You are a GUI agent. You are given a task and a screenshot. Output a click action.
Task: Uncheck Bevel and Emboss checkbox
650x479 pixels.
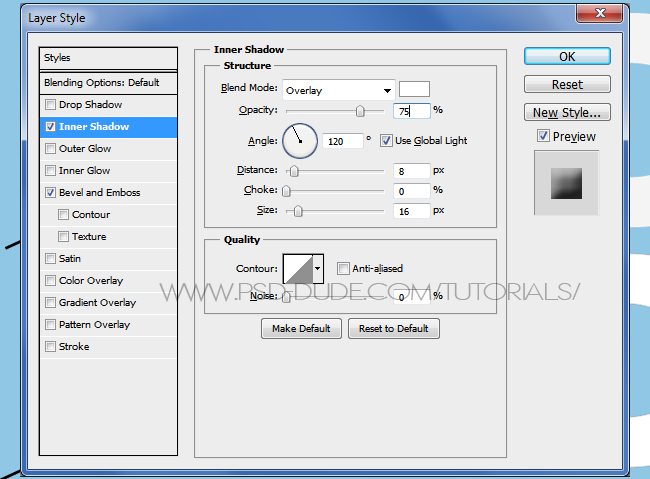pos(51,192)
